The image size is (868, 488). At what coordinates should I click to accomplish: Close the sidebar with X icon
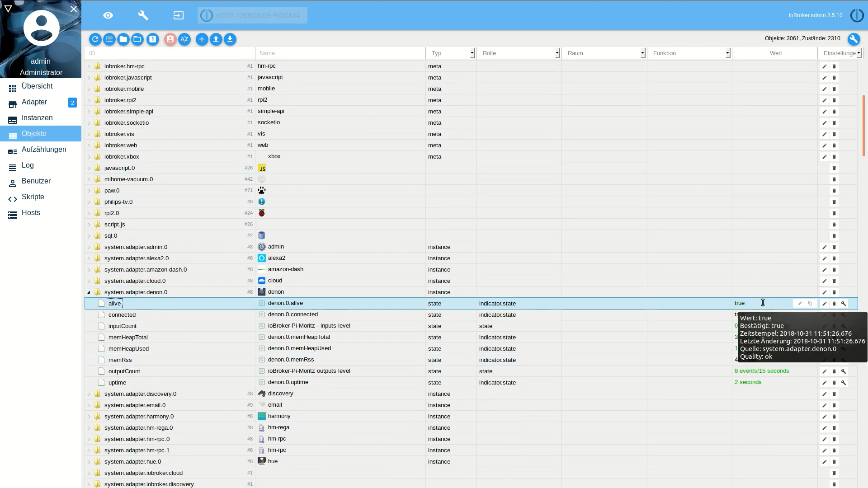pos(74,9)
